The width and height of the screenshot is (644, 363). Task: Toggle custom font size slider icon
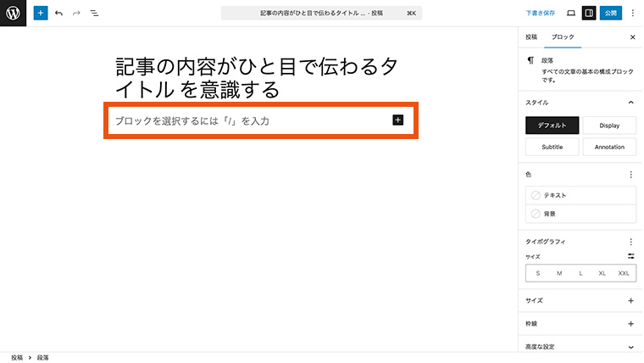pyautogui.click(x=630, y=256)
